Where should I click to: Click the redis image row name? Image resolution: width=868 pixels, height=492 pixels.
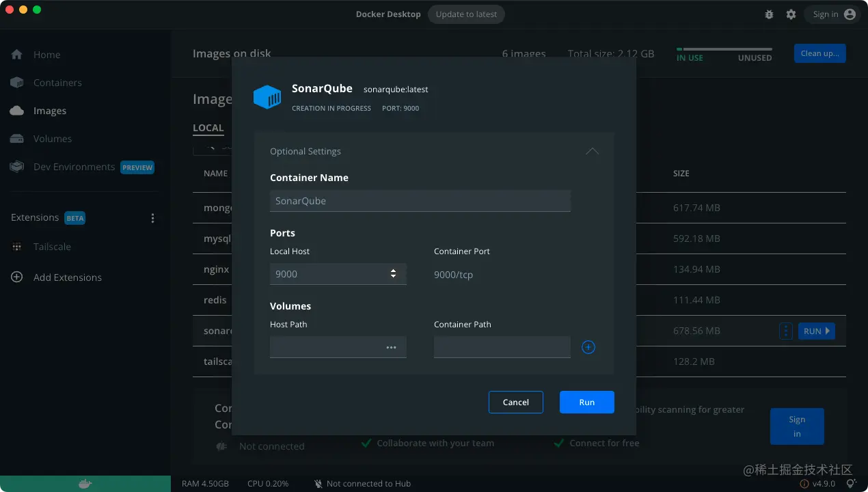215,300
